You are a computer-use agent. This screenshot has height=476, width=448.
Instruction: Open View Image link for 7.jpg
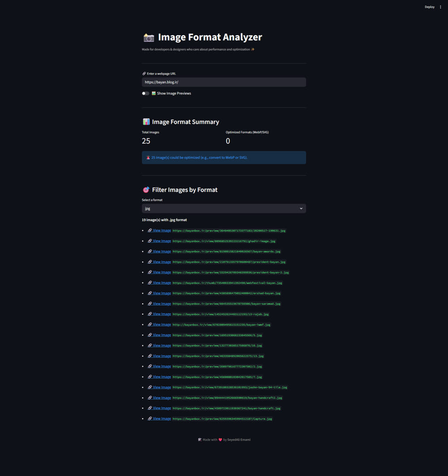[159, 377]
